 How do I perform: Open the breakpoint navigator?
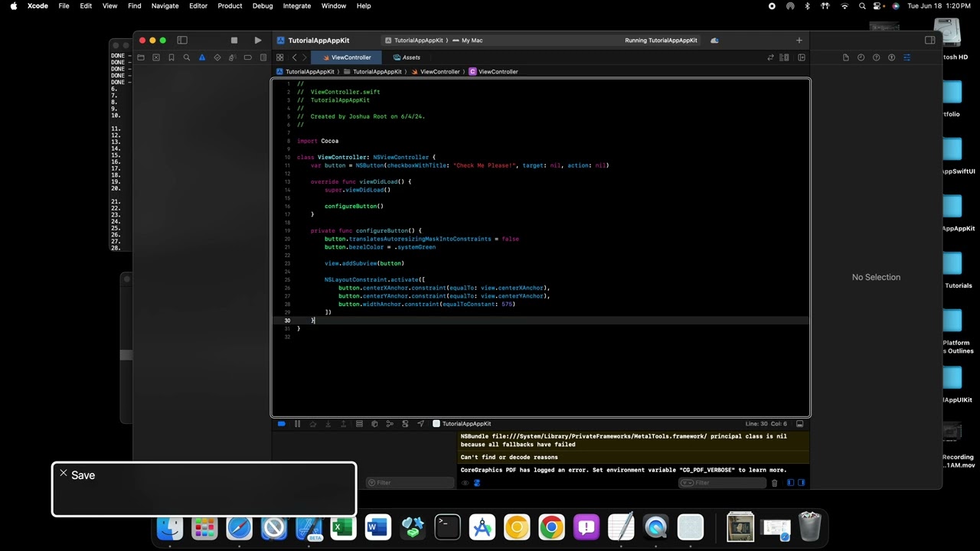click(247, 57)
